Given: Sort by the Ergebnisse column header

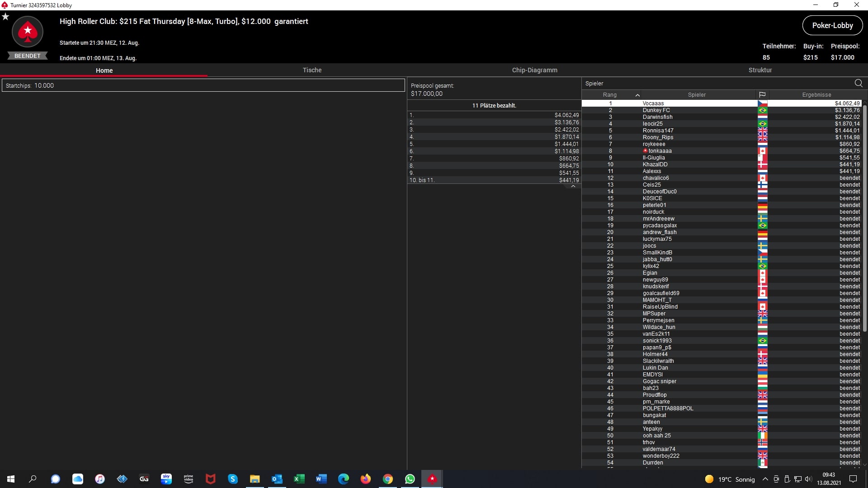Looking at the screenshot, I should click(x=816, y=95).
